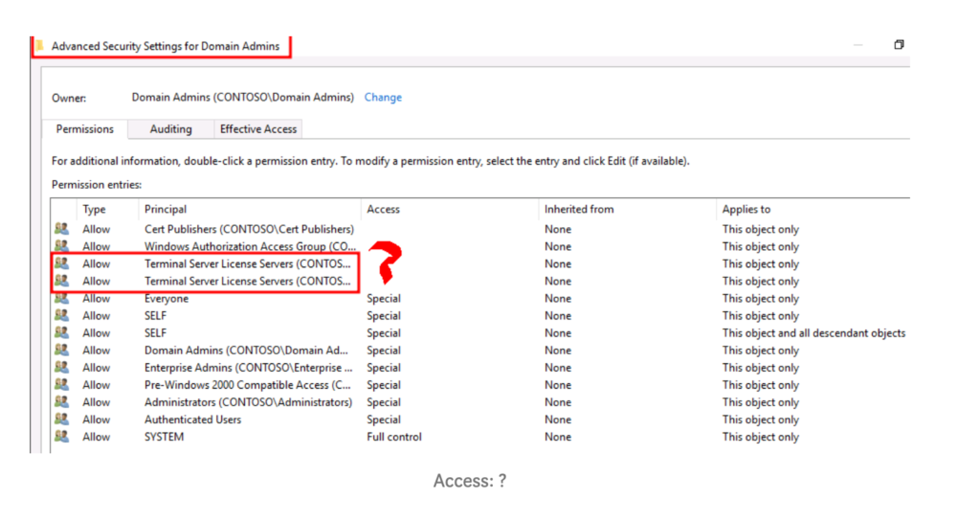The width and height of the screenshot is (980, 522).
Task: Select the first Terminal Server License Servers entry
Action: tap(248, 263)
